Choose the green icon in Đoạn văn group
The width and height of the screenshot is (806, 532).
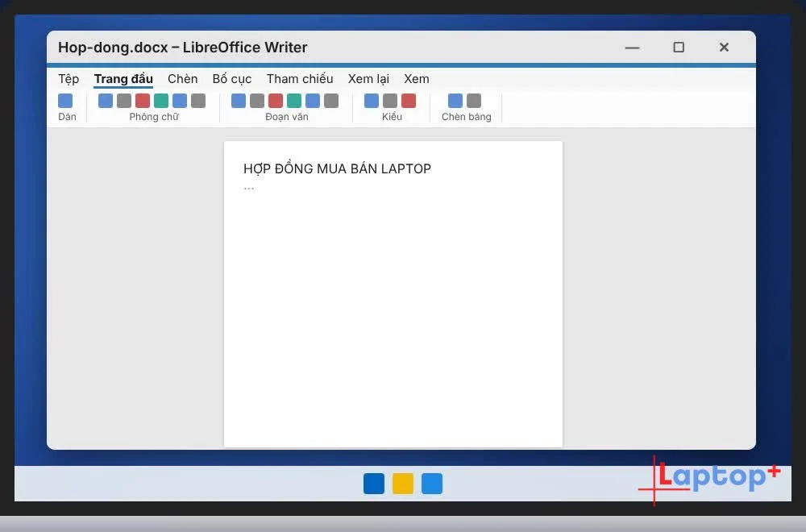[x=294, y=101]
